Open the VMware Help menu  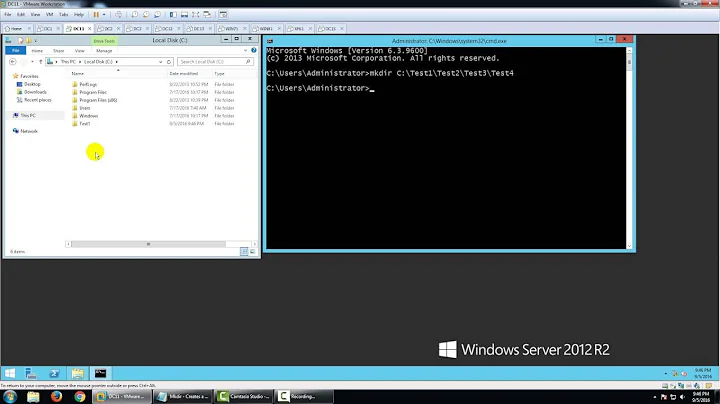[x=79, y=15]
